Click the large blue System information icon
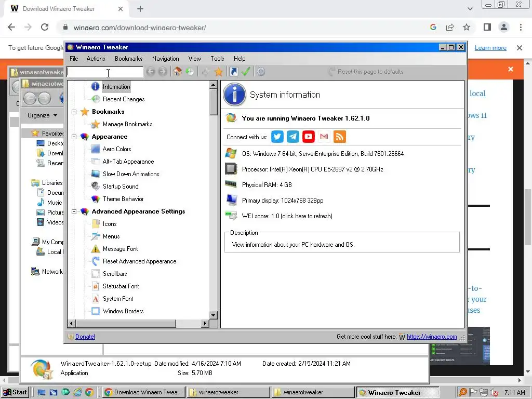The image size is (532, 399). pyautogui.click(x=234, y=95)
